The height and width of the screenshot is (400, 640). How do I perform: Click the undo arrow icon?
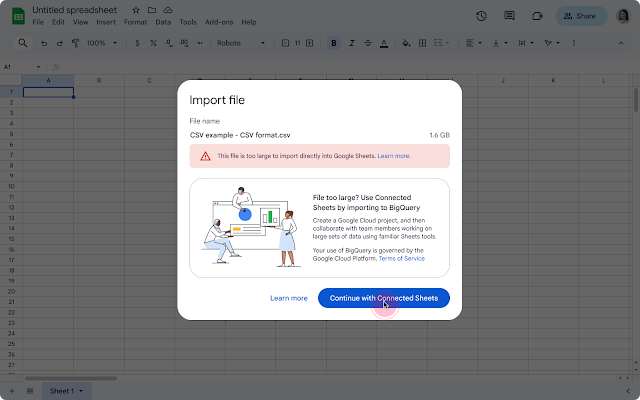click(43, 43)
